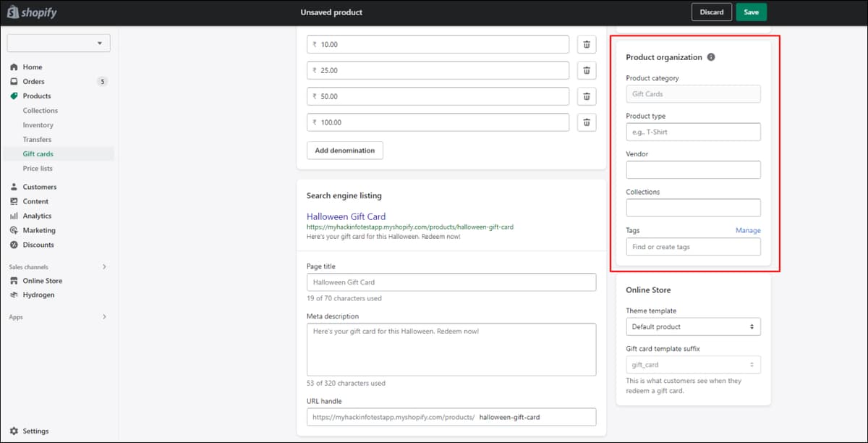This screenshot has width=868, height=443.
Task: Open the Theme template dropdown
Action: pyautogui.click(x=693, y=326)
